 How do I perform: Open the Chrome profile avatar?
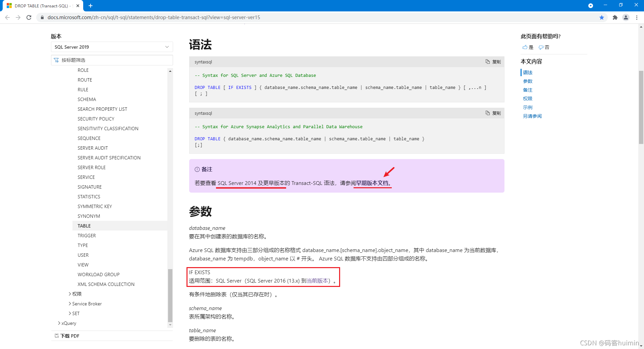tap(626, 17)
